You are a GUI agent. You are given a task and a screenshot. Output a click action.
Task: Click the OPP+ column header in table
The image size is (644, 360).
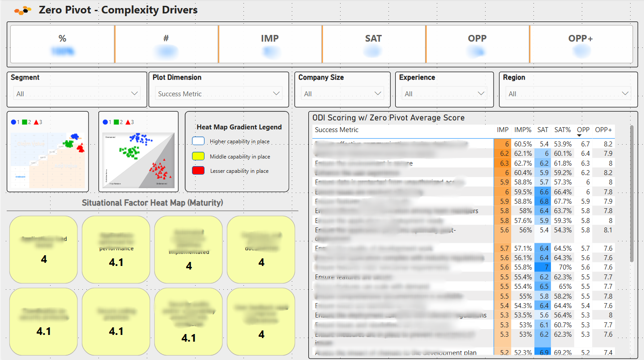click(603, 130)
